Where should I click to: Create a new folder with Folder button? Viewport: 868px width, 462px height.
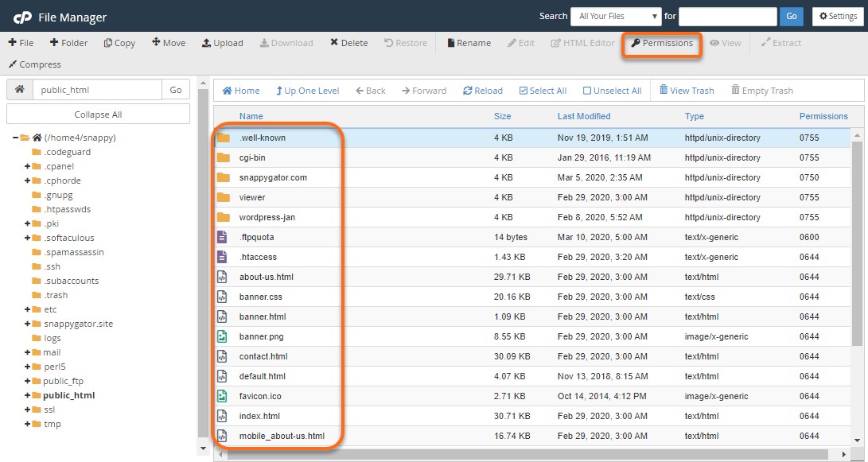point(68,43)
